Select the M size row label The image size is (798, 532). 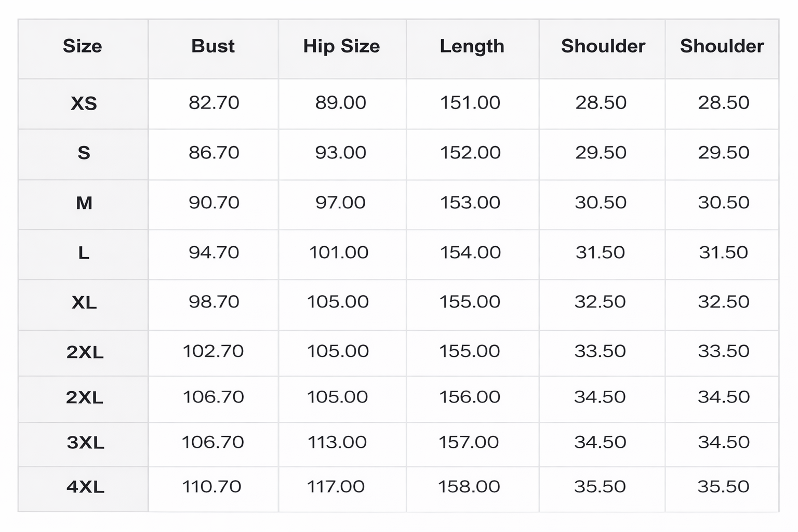pos(84,203)
